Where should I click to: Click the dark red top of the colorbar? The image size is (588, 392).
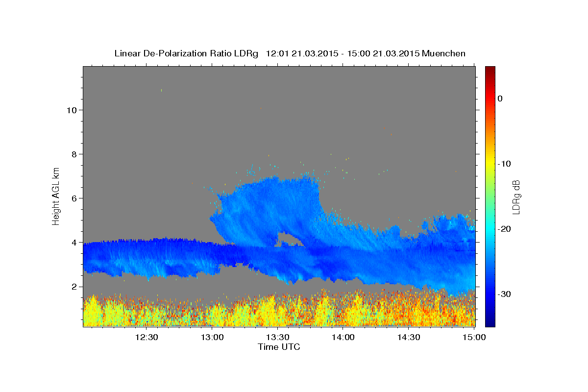click(490, 71)
